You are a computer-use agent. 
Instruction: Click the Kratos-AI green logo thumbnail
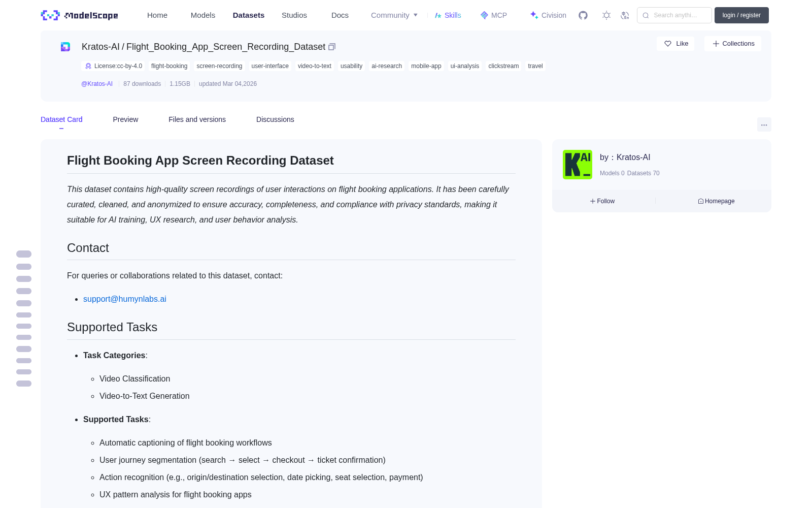pyautogui.click(x=578, y=165)
